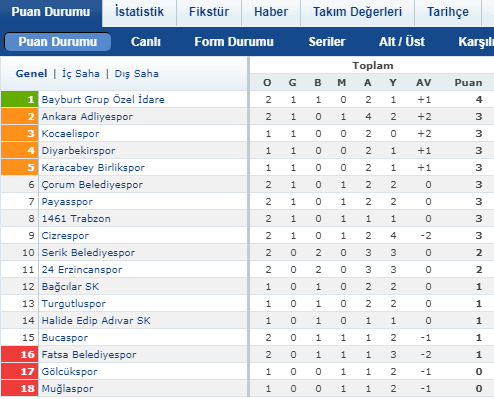Open the 1461 Trabzon team link

click(x=76, y=219)
